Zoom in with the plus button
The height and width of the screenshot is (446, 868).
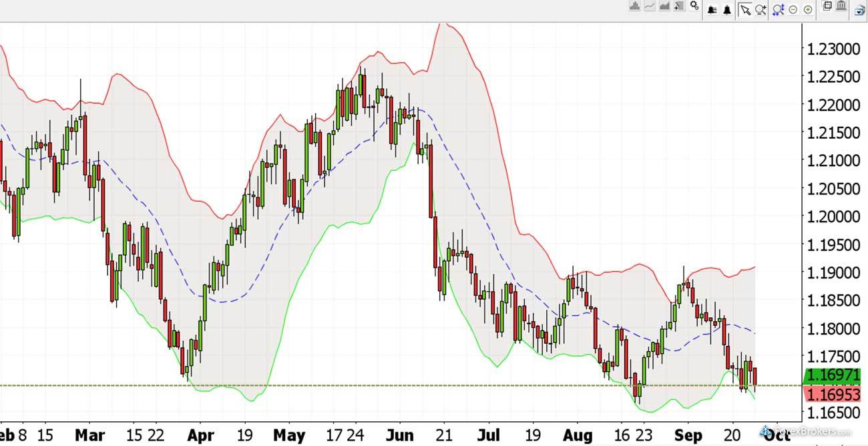click(x=809, y=9)
